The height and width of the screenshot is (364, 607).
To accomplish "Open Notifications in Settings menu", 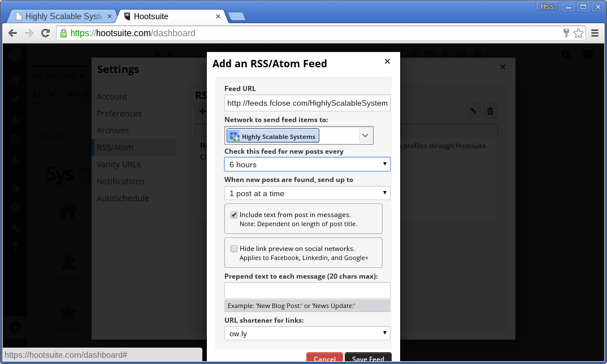I will pos(120,181).
